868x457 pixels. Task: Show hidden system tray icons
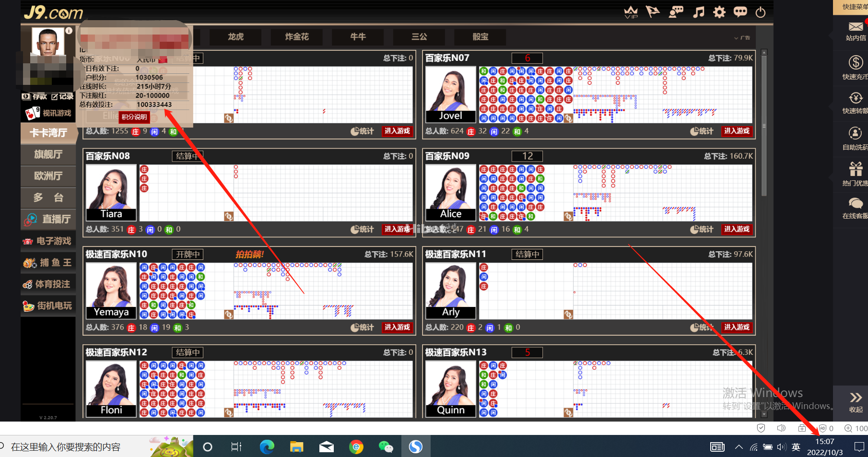[x=739, y=447]
